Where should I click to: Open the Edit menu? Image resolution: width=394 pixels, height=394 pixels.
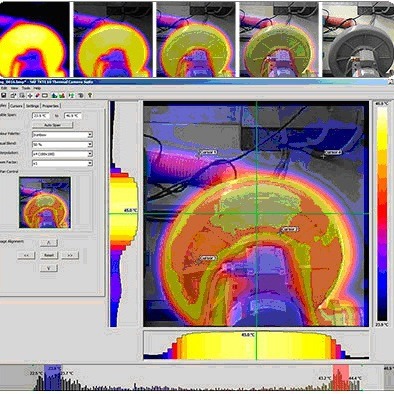4,88
